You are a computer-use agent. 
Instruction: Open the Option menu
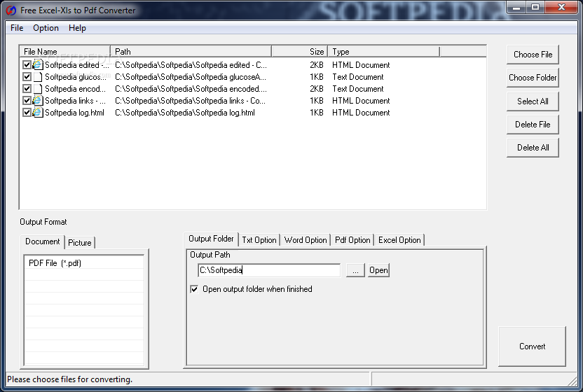click(x=46, y=28)
